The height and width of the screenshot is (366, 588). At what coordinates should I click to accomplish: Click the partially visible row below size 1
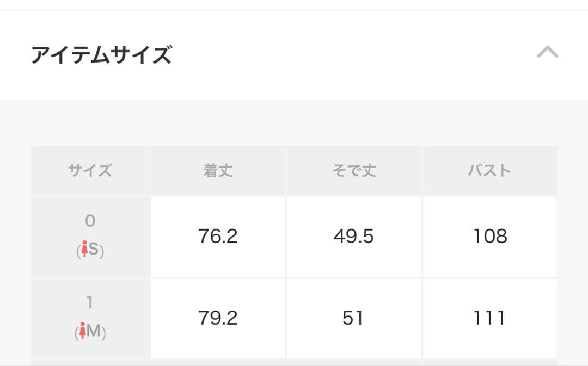(294, 362)
